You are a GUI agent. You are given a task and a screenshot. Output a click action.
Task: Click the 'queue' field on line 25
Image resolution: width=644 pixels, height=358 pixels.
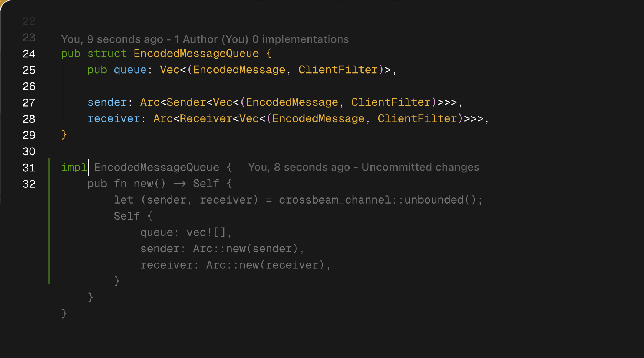[x=130, y=70]
